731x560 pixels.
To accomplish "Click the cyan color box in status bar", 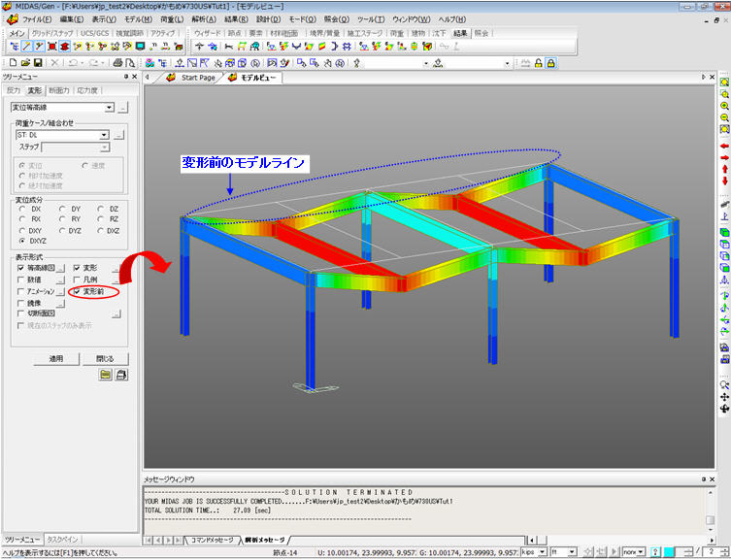I will [669, 552].
